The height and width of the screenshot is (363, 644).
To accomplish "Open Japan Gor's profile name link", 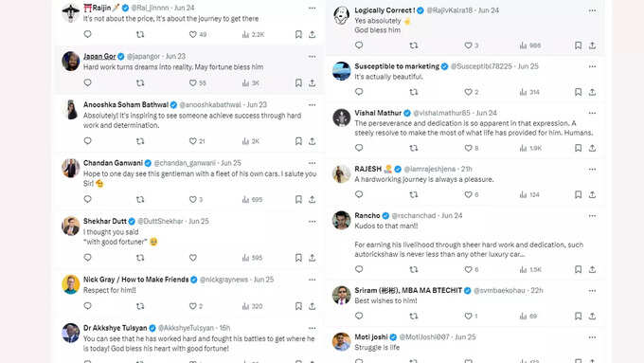I will [99, 56].
